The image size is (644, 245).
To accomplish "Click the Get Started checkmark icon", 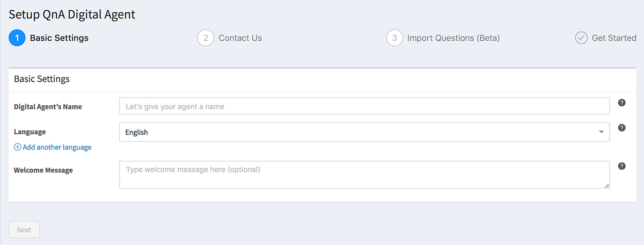I will point(581,38).
